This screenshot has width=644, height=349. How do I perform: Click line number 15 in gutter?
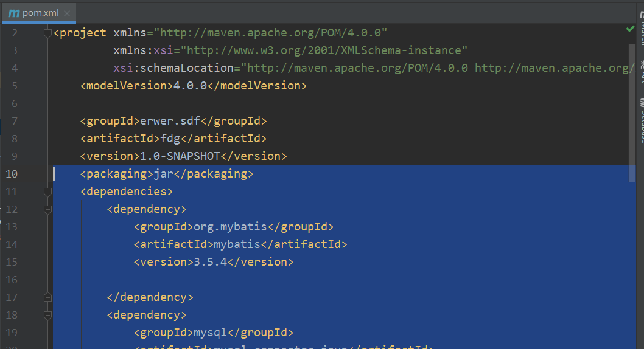point(12,262)
